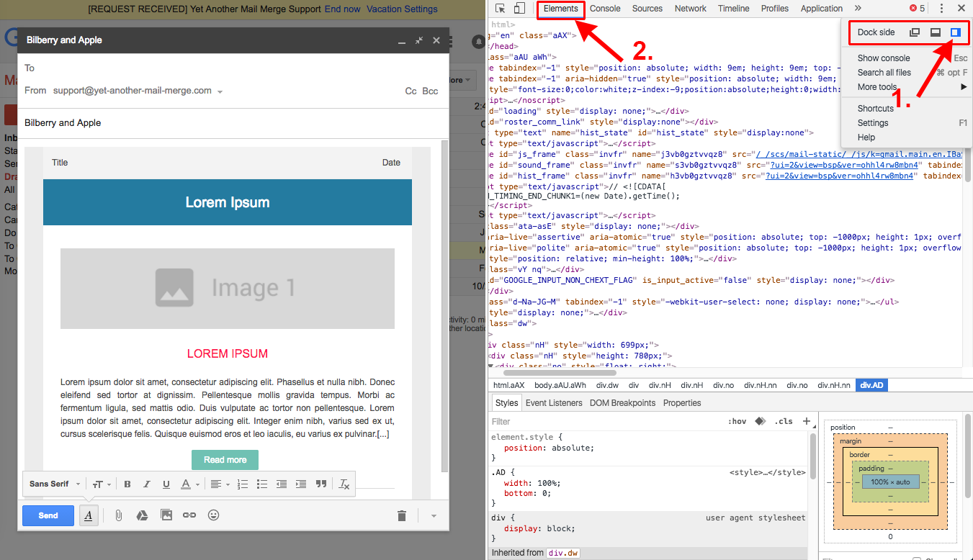Click the Send button
This screenshot has width=973, height=560.
tap(48, 515)
